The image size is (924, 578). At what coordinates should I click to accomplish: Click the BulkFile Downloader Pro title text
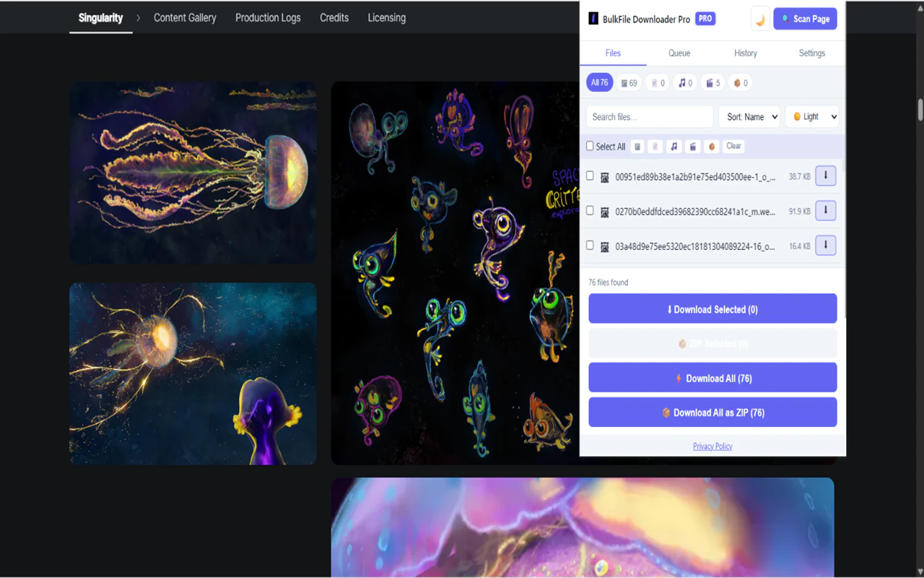[x=646, y=20]
